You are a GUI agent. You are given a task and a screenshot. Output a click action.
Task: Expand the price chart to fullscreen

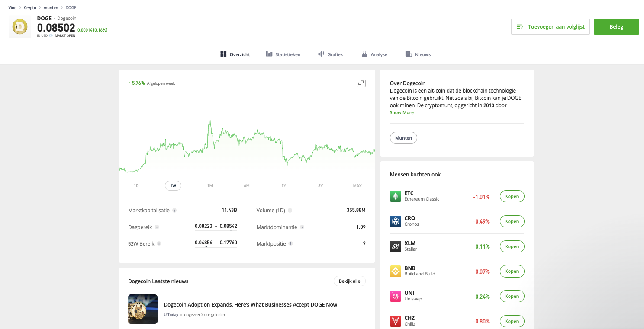(361, 83)
